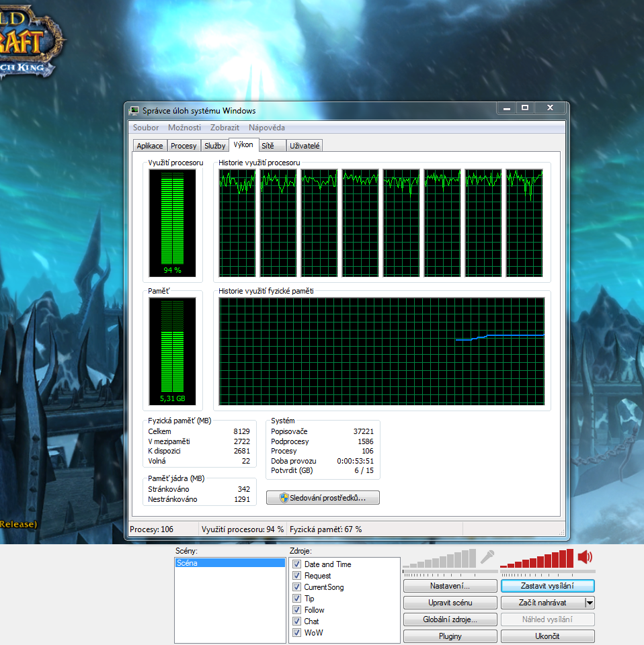Click the Ukončit button
The image size is (644, 645).
(x=548, y=636)
